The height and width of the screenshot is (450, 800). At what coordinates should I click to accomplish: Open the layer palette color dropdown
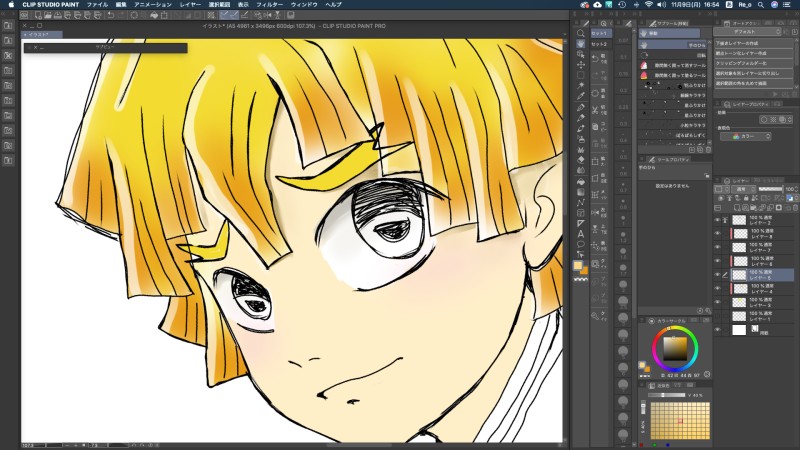720,189
